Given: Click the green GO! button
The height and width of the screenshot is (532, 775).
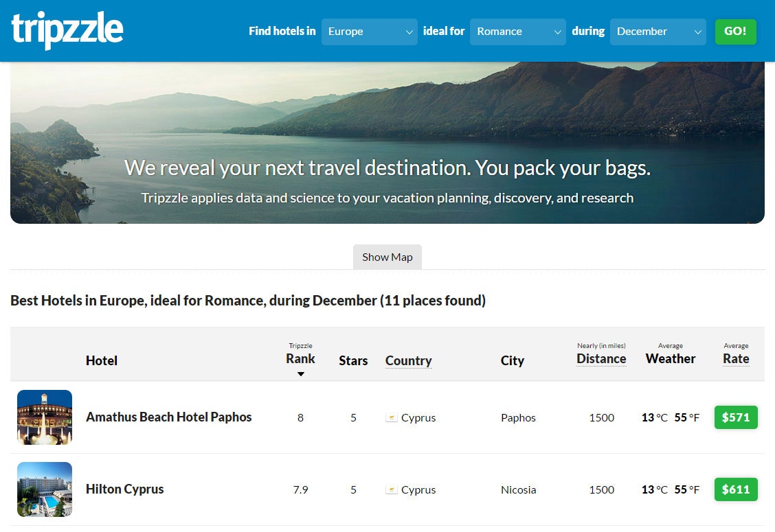Looking at the screenshot, I should pyautogui.click(x=735, y=32).
